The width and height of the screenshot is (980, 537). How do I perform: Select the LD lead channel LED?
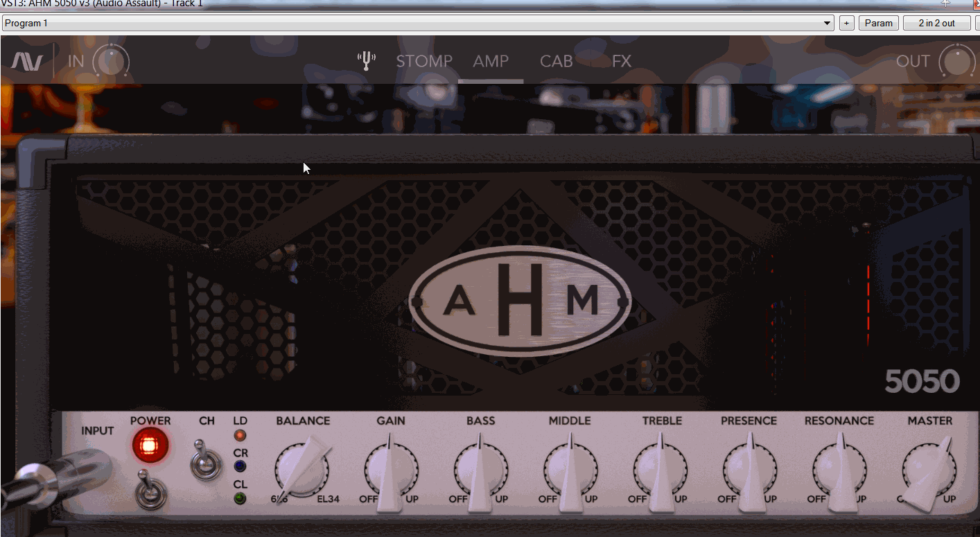pyautogui.click(x=240, y=435)
